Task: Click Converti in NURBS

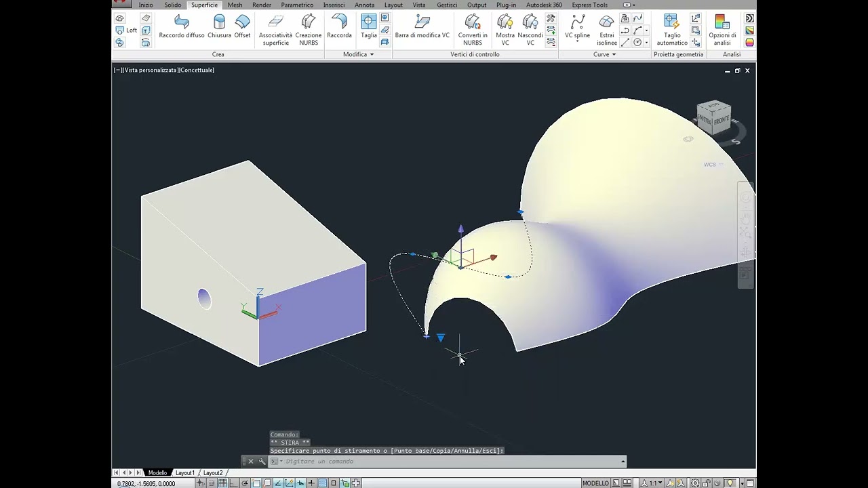Action: (x=473, y=30)
